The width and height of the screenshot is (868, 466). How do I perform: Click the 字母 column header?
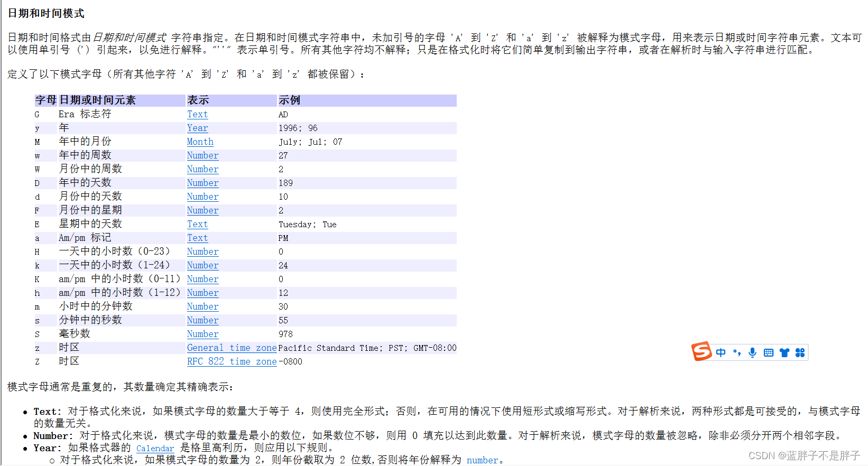[46, 100]
